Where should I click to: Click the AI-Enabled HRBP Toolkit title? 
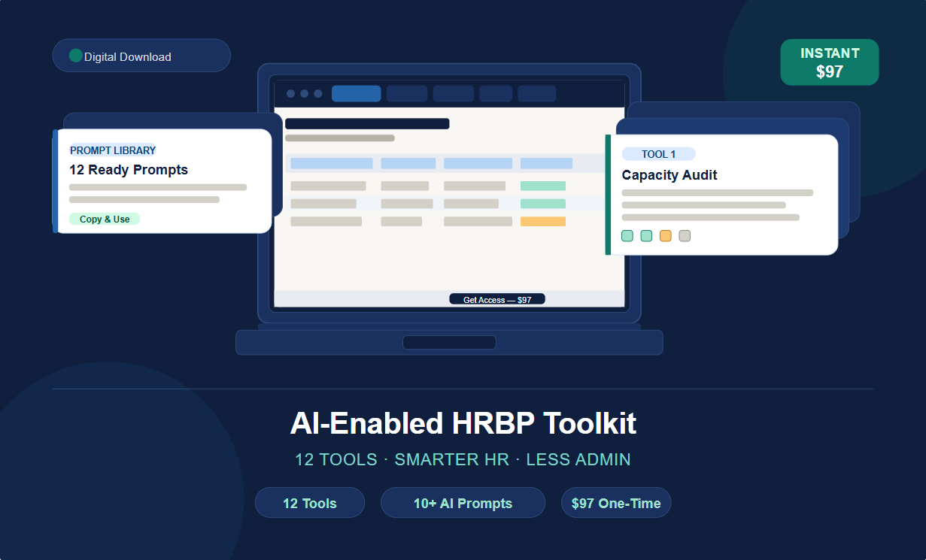463,423
